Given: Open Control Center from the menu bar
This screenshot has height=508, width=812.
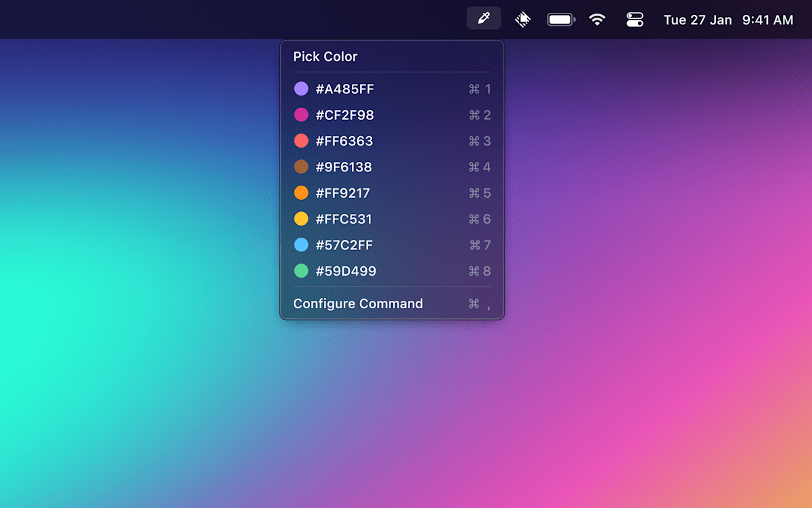Looking at the screenshot, I should 634,18.
